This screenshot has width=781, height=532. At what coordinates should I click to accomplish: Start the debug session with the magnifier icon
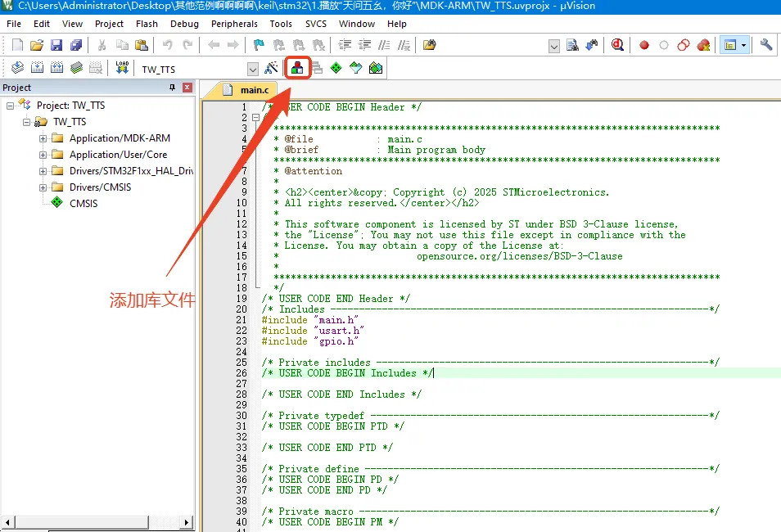coord(617,45)
